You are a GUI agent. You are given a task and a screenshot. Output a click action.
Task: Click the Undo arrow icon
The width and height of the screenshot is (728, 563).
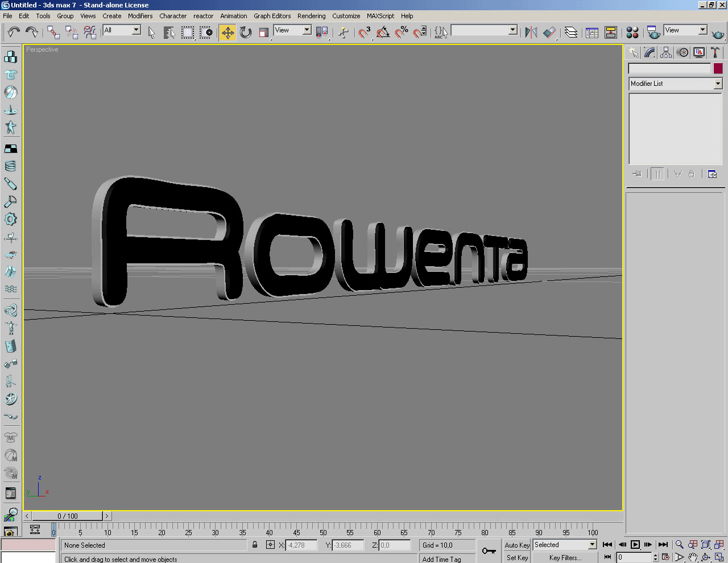tap(13, 32)
